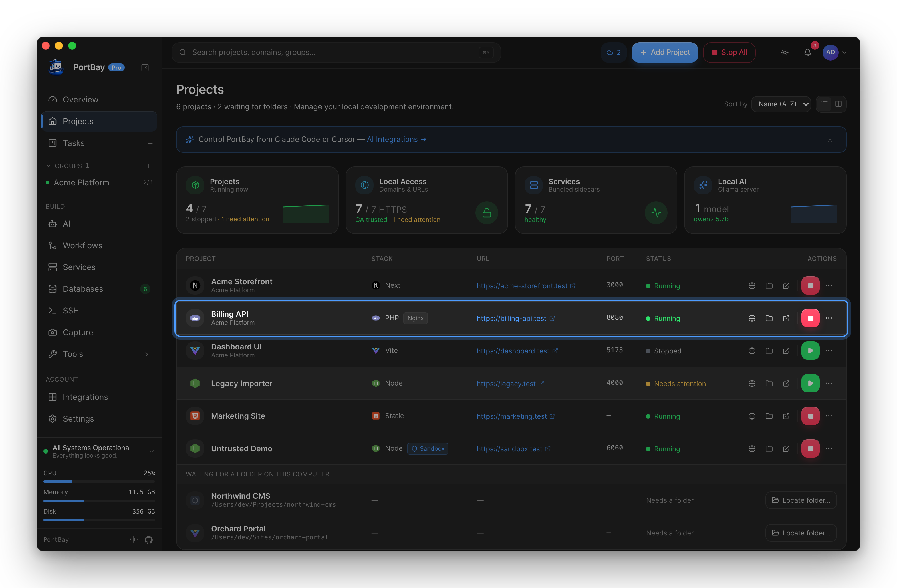Expand the Tools submenu chevron

tap(147, 354)
